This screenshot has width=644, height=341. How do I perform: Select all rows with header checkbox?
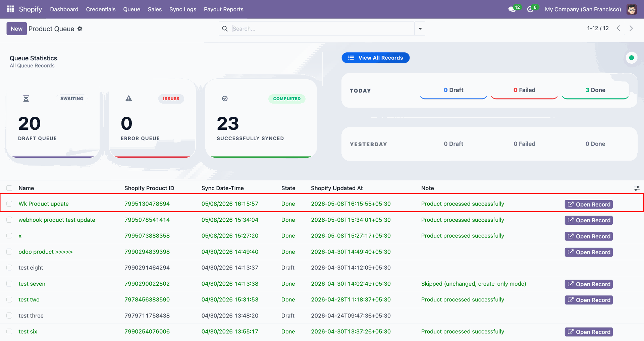point(9,188)
